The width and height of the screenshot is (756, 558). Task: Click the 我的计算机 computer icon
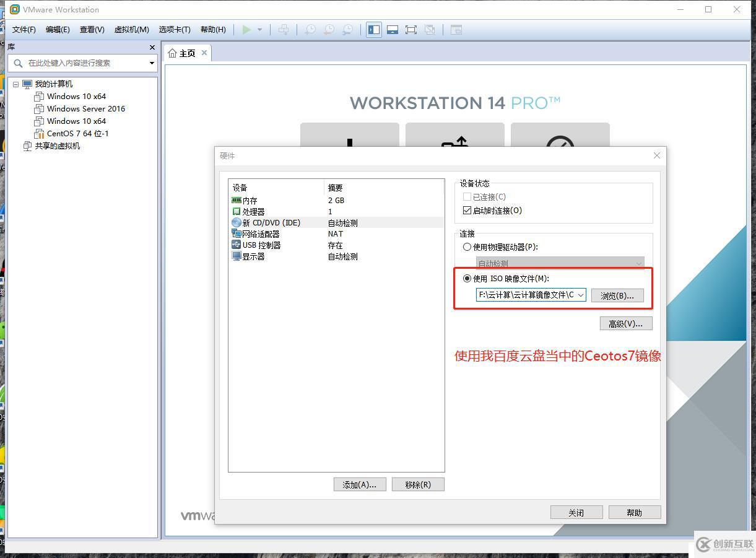coord(27,84)
